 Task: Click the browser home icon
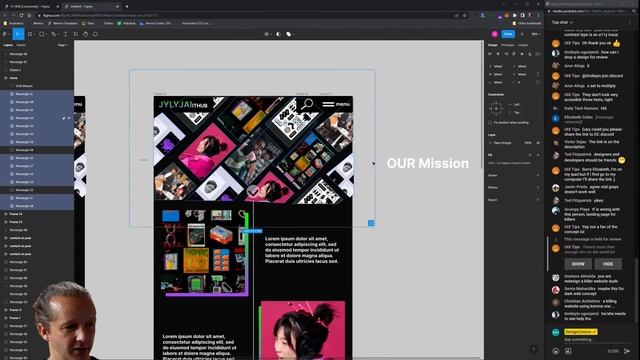[29, 16]
